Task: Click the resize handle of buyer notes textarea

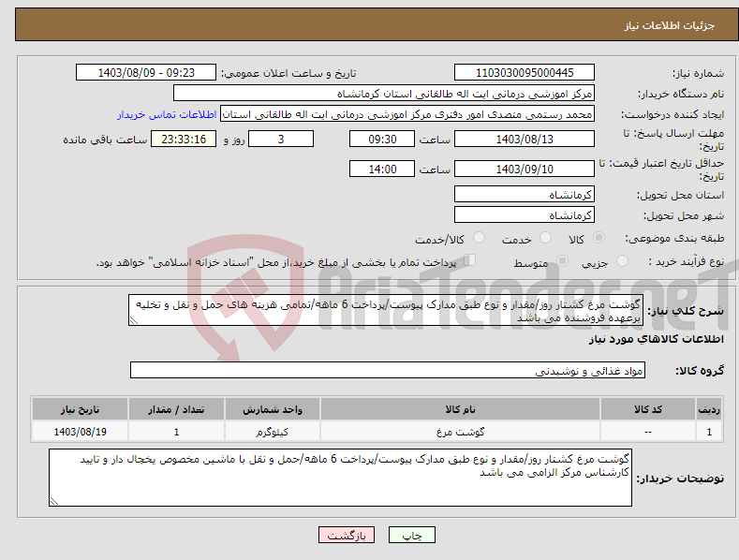Action: tap(54, 502)
